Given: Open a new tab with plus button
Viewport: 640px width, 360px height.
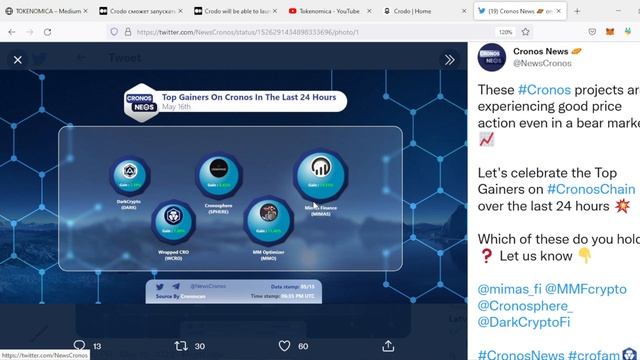Looking at the screenshot, I should 577,11.
